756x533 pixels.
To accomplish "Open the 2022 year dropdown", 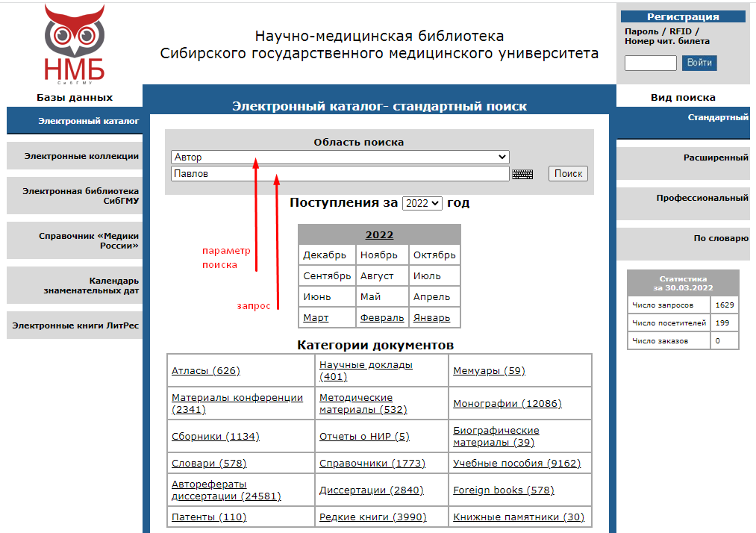I will pyautogui.click(x=422, y=203).
